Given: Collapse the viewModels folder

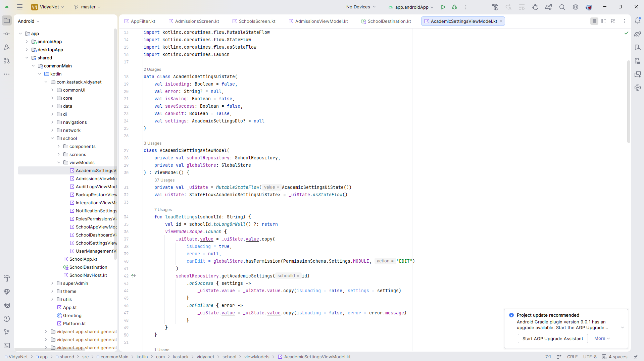Looking at the screenshot, I should (x=59, y=162).
